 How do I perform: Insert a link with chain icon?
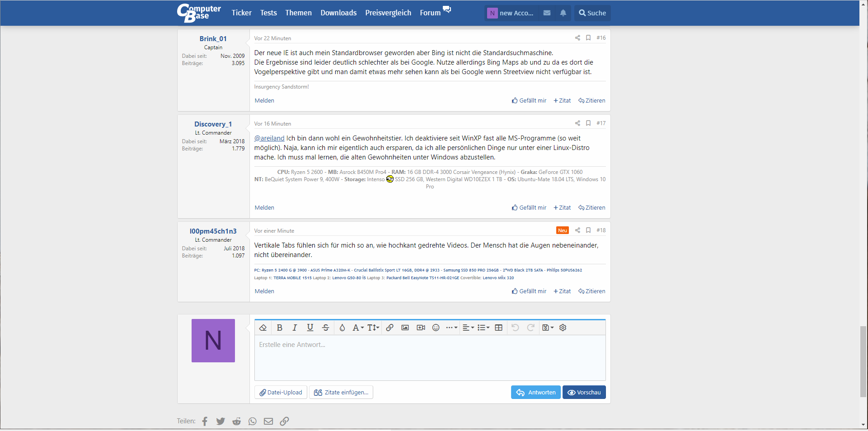(389, 328)
